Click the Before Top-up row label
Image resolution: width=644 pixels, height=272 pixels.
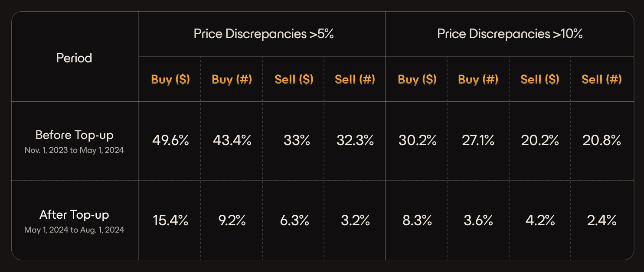click(74, 135)
